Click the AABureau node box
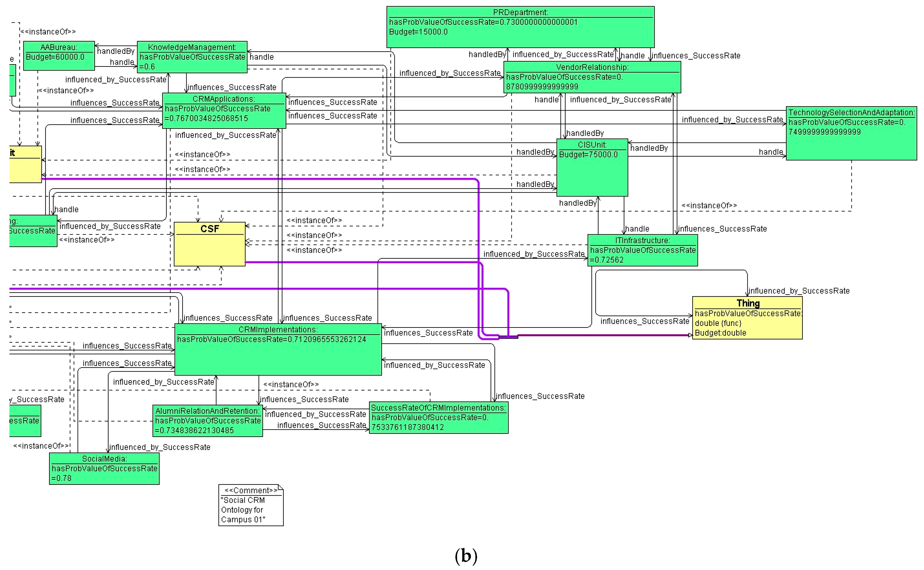924x570 pixels. pos(59,56)
